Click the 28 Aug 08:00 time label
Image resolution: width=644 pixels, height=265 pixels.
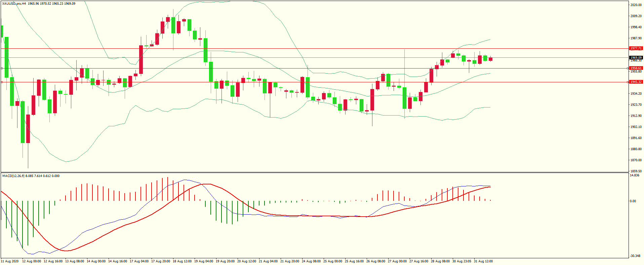point(440,261)
